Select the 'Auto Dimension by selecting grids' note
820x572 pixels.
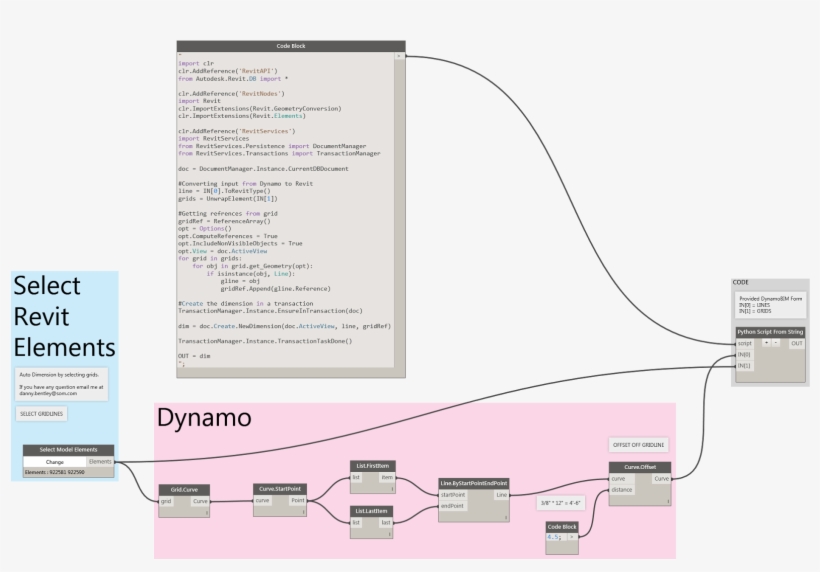[x=62, y=384]
